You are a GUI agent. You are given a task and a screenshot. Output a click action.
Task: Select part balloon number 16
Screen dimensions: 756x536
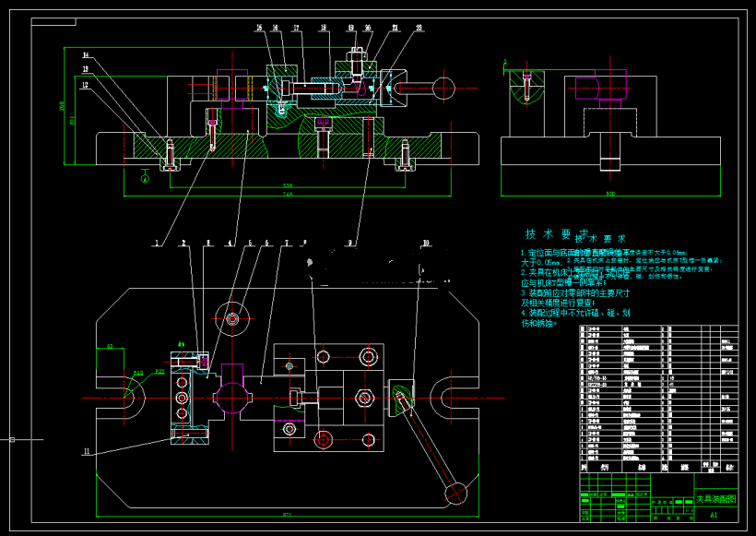(x=276, y=28)
